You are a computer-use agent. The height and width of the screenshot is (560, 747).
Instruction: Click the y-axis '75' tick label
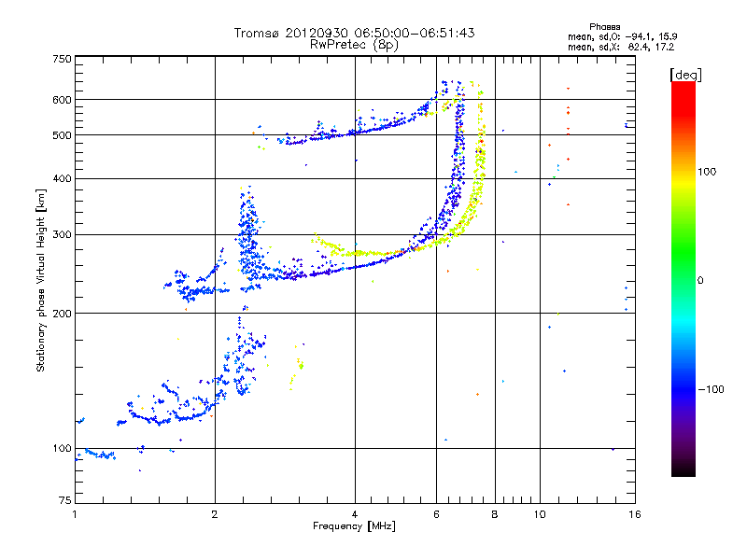(x=65, y=500)
